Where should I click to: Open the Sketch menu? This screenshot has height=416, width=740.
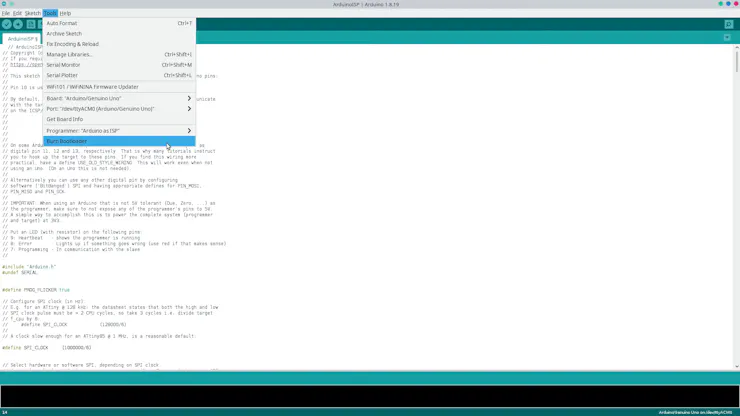click(33, 13)
